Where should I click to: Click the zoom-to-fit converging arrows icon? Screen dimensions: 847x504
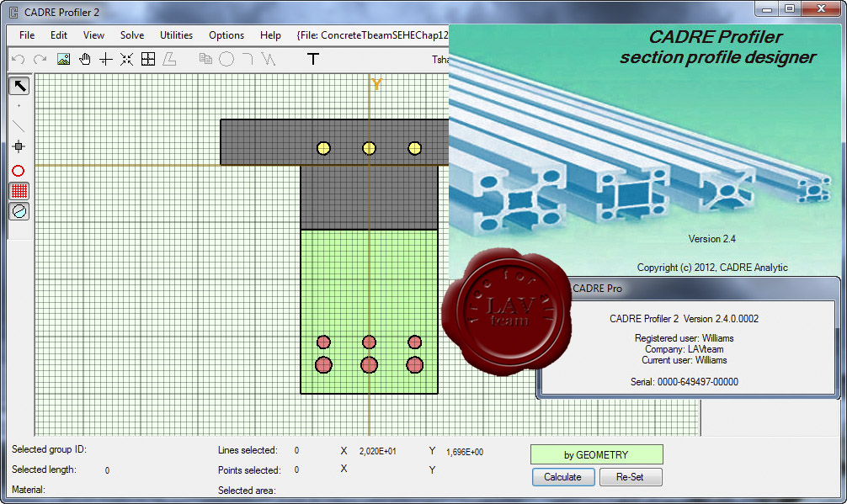126,59
